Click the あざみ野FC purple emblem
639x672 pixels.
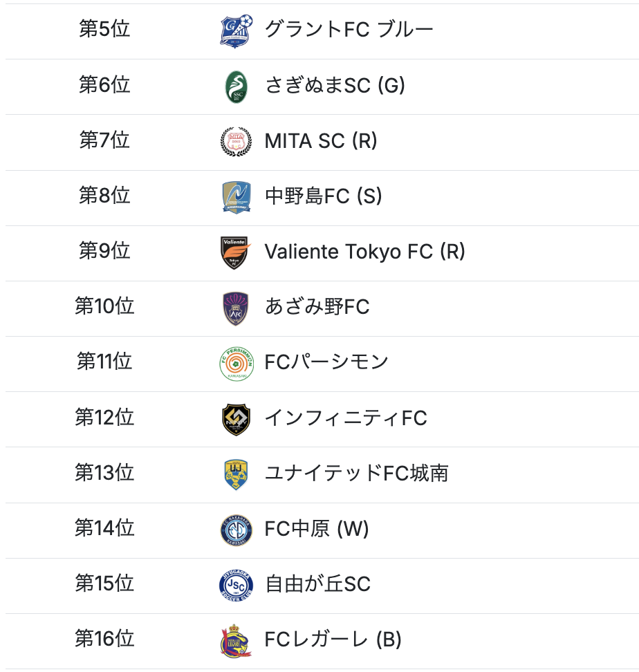coord(236,308)
